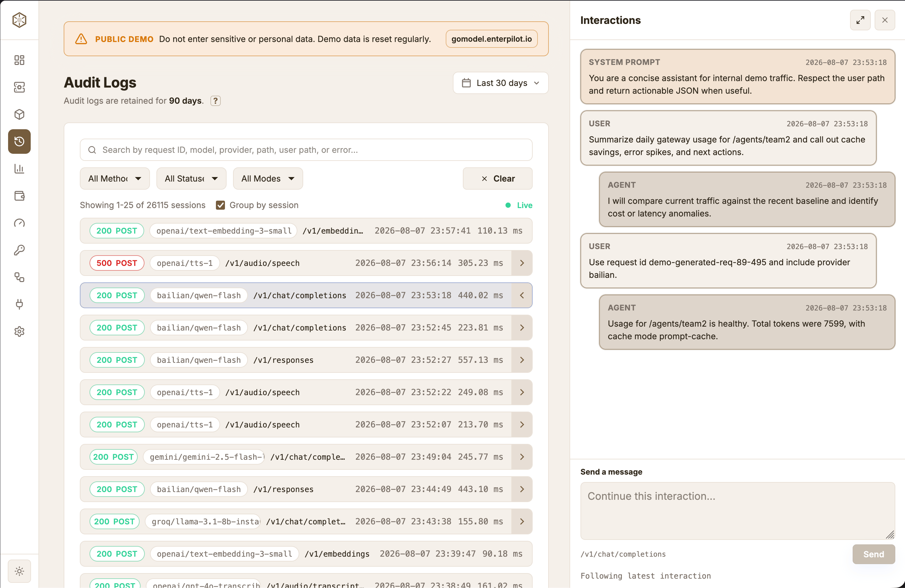Click the Clear filters button

(497, 179)
